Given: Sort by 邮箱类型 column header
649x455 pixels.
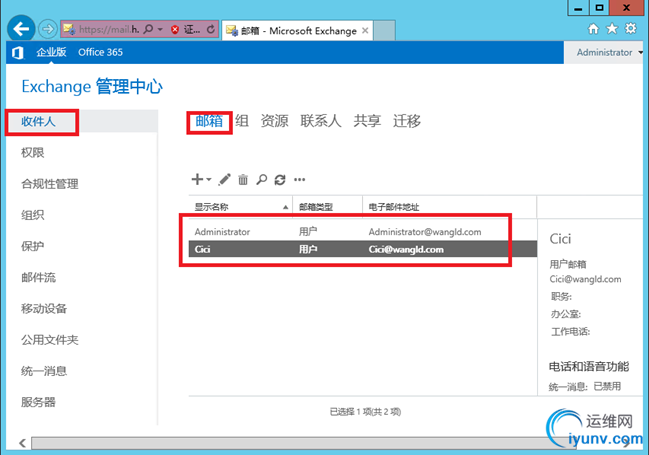Looking at the screenshot, I should click(327, 207).
